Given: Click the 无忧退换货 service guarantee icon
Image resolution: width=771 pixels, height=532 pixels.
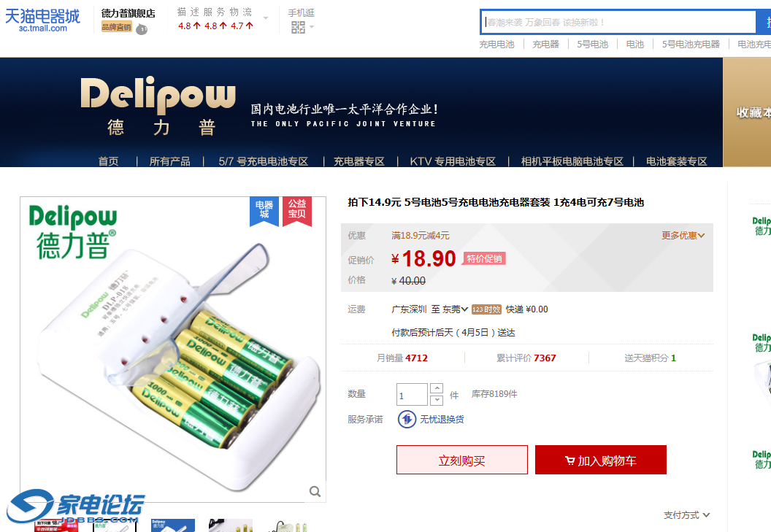Looking at the screenshot, I should tap(407, 420).
